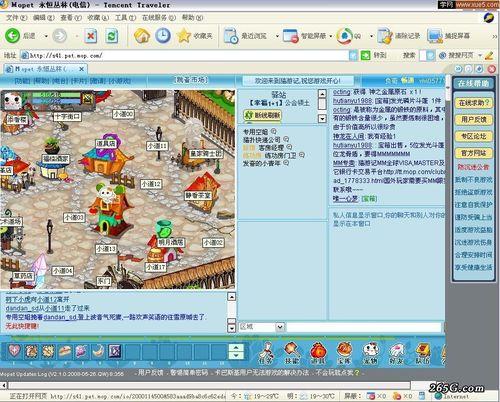Open the Quests (任务) panel icon
This screenshot has height=402, width=500.
point(266,353)
